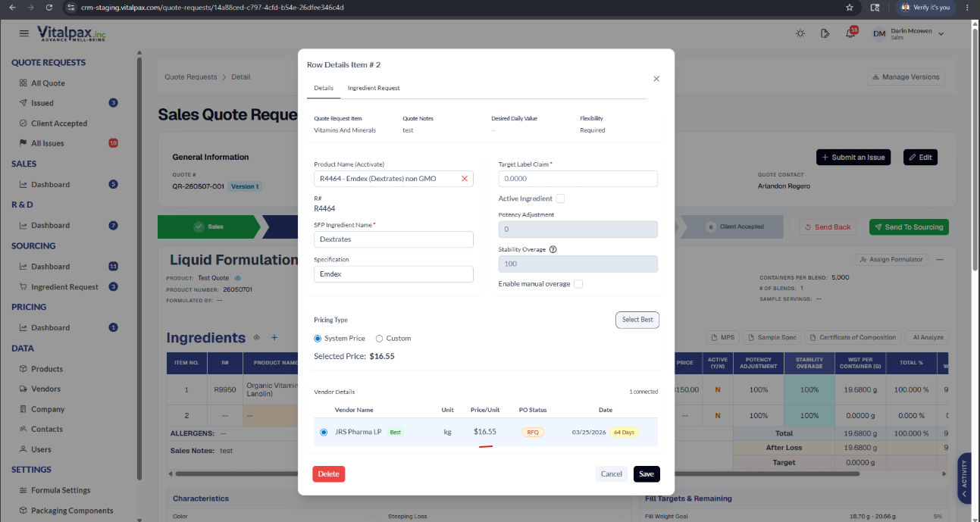Select the System Price radio
Image resolution: width=980 pixels, height=522 pixels.
coord(318,339)
